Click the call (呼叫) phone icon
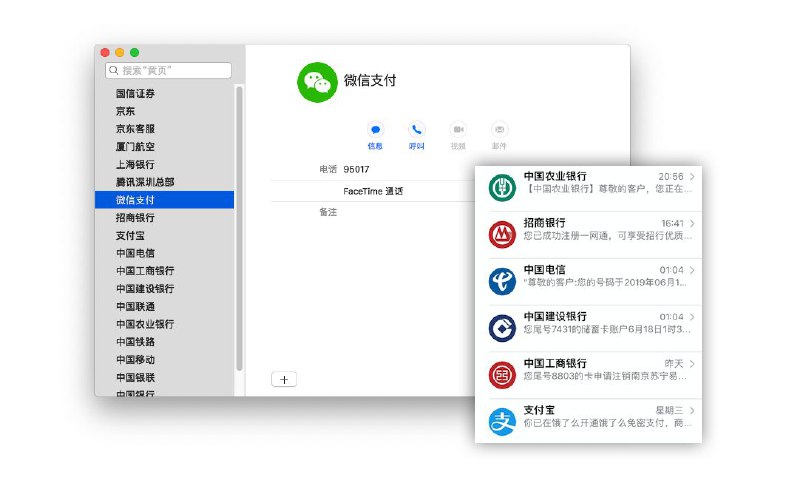This screenshot has height=489, width=800. tap(416, 130)
